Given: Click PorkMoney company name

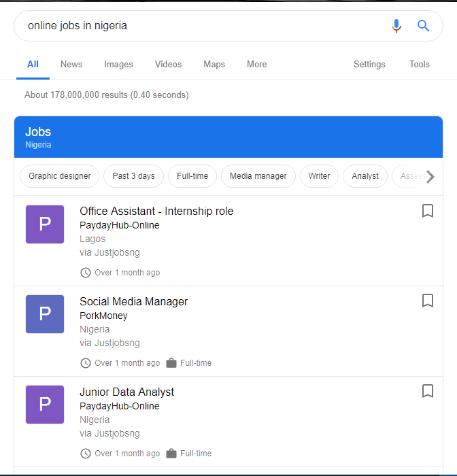Looking at the screenshot, I should tap(103, 316).
